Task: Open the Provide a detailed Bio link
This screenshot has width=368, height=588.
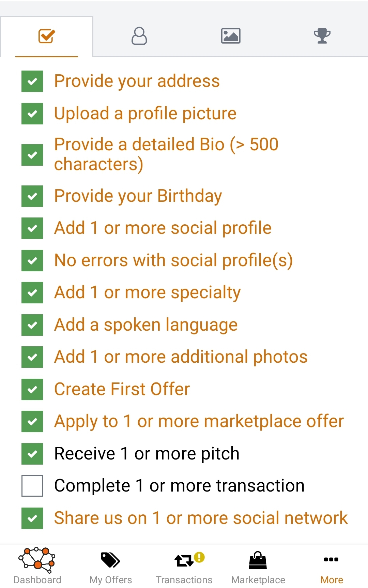Action: [166, 154]
